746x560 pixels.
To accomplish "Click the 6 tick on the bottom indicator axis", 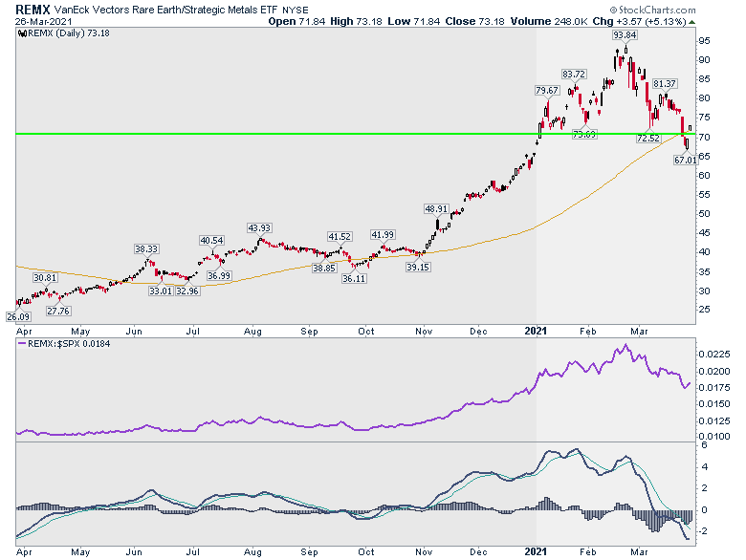I will (705, 445).
